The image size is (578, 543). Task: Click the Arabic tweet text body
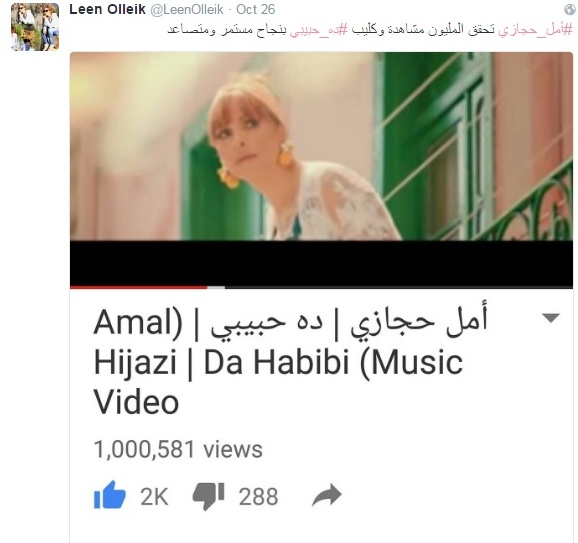tap(370, 29)
